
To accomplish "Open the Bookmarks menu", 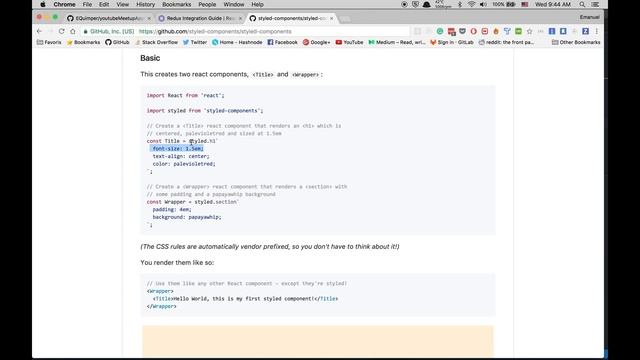I will click(x=176, y=4).
